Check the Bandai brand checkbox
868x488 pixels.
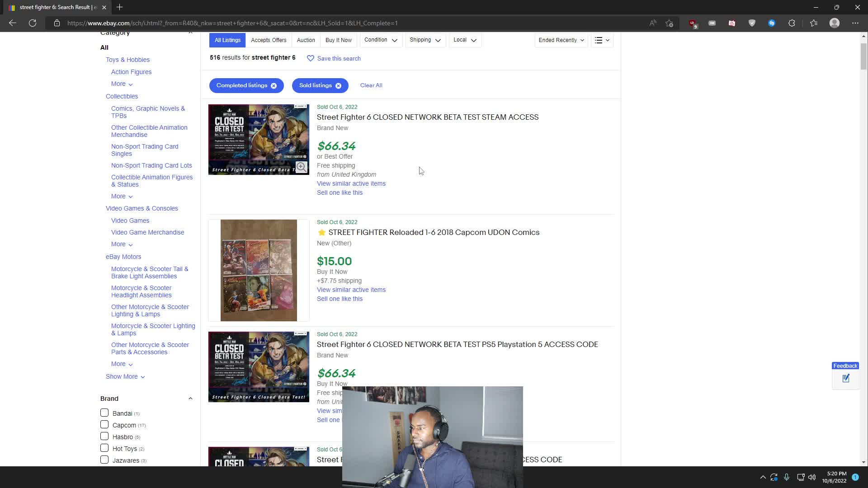pyautogui.click(x=104, y=413)
